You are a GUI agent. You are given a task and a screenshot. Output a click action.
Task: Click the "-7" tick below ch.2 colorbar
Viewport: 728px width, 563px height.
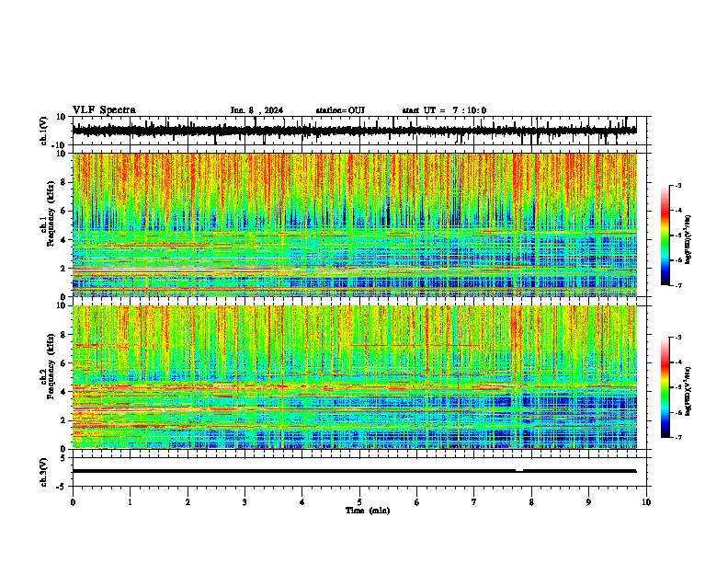click(677, 437)
